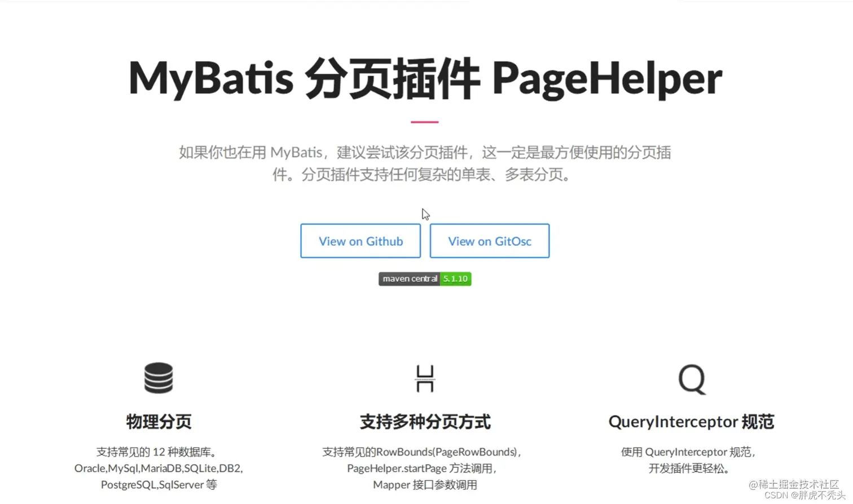Click the introduction paragraph about MyBatis
This screenshot has height=504, width=853.
pyautogui.click(x=424, y=163)
